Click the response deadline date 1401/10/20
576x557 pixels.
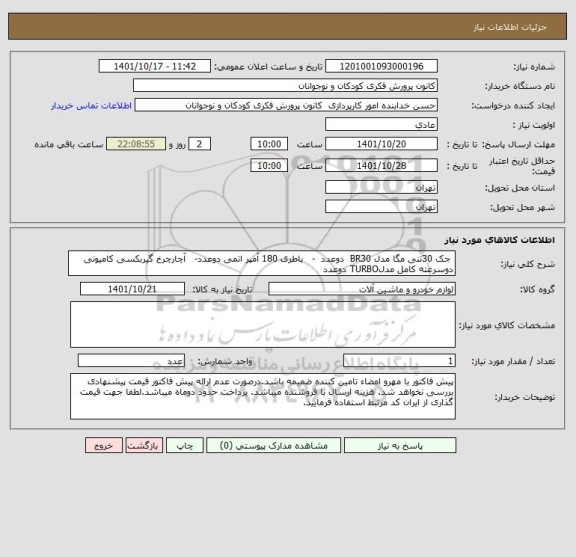pos(381,144)
